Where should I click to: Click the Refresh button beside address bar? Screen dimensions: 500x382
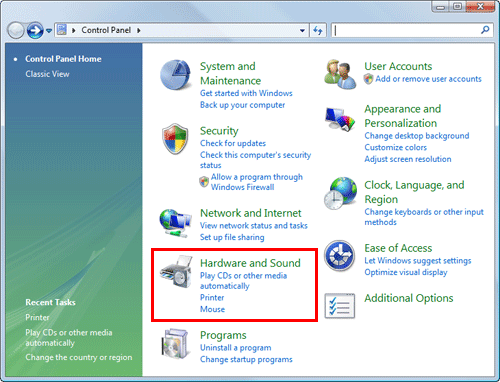point(318,30)
